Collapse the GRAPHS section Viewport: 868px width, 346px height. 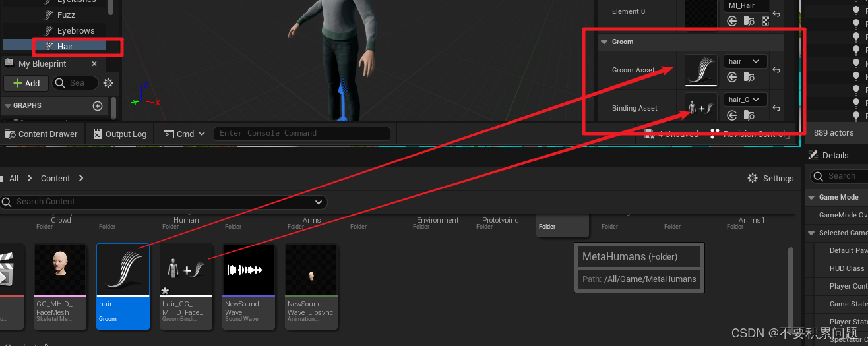click(8, 105)
